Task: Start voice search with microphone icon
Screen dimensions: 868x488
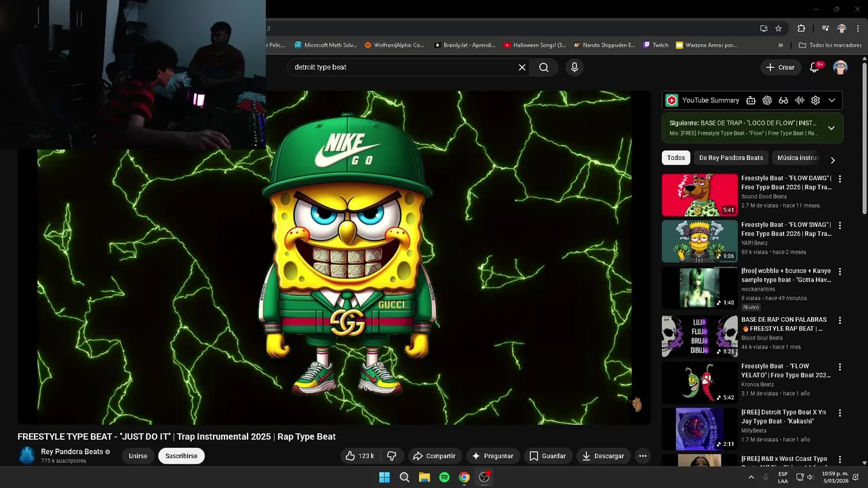Action: pos(574,67)
